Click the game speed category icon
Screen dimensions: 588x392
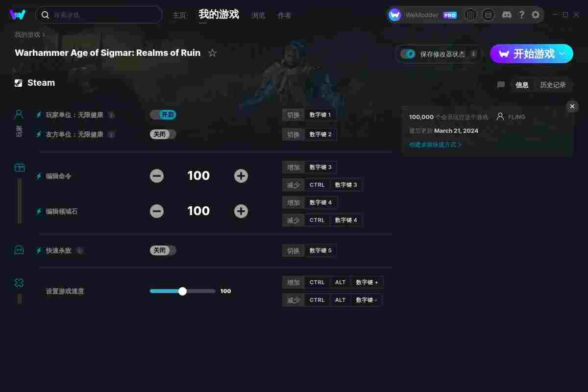[19, 283]
